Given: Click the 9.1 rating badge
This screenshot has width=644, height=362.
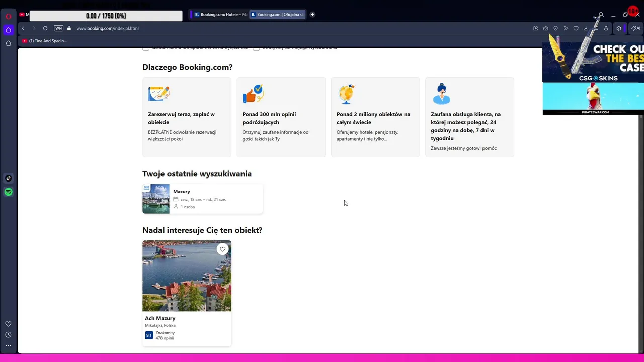Looking at the screenshot, I should tap(149, 335).
